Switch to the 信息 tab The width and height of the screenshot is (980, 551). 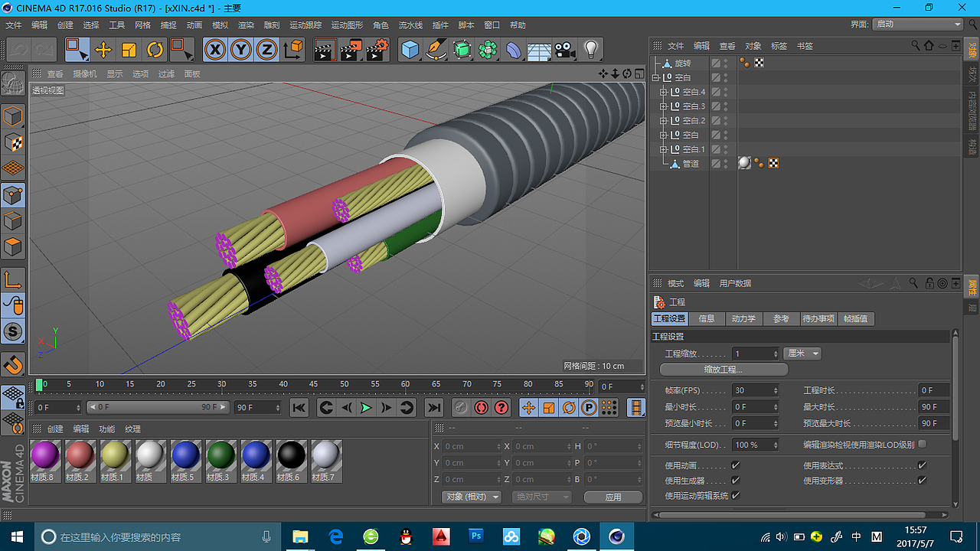pyautogui.click(x=707, y=319)
